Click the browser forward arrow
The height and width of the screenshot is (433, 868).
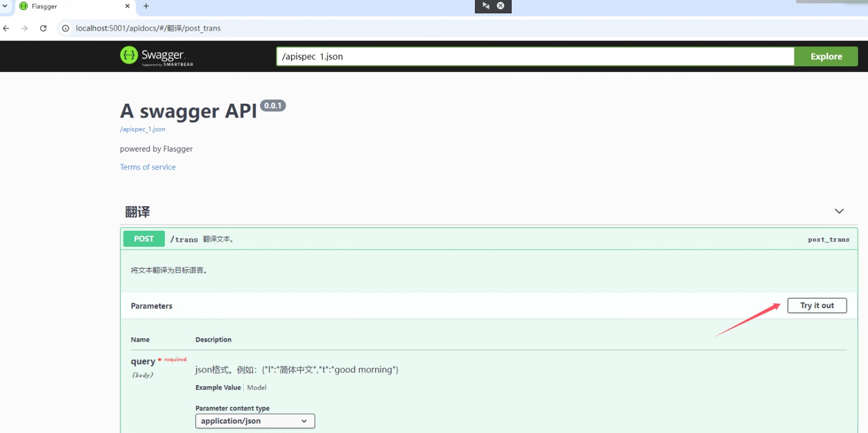(x=24, y=28)
